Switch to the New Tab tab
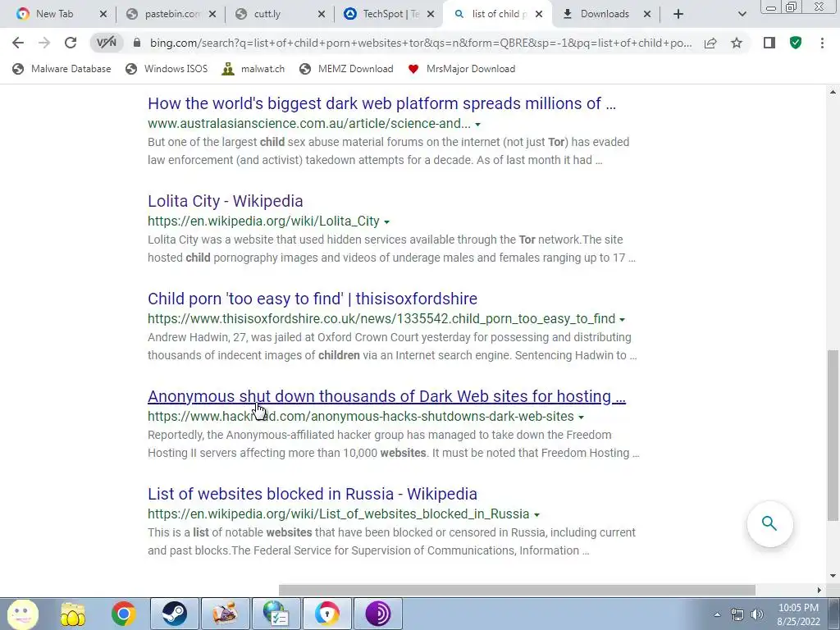The image size is (840, 630). pos(53,14)
